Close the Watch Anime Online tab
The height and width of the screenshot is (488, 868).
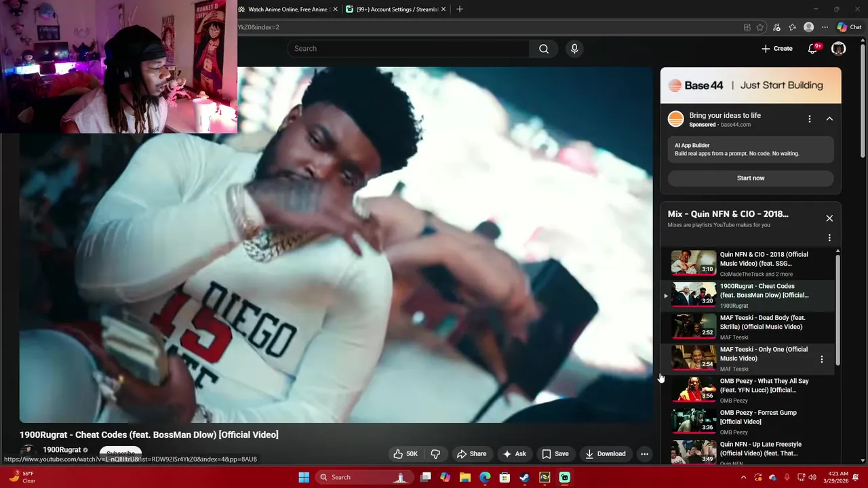(x=334, y=9)
